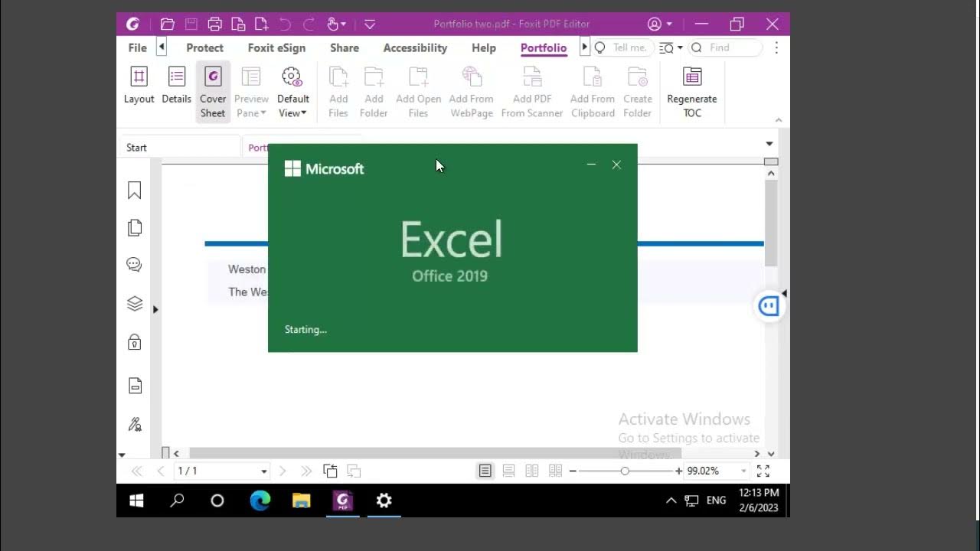The width and height of the screenshot is (980, 551).
Task: Open the Pages panel in left sidebar
Action: [x=135, y=227]
